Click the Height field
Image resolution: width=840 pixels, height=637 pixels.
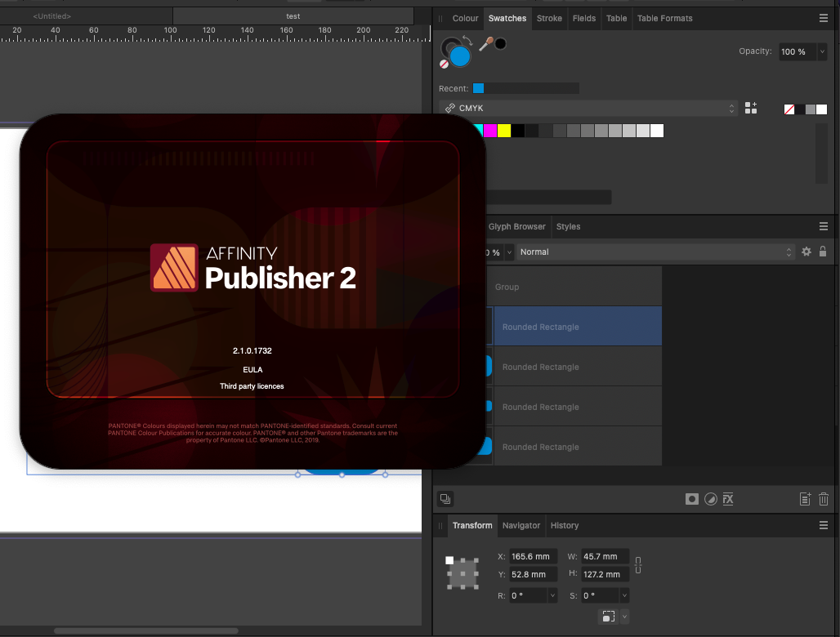point(605,574)
